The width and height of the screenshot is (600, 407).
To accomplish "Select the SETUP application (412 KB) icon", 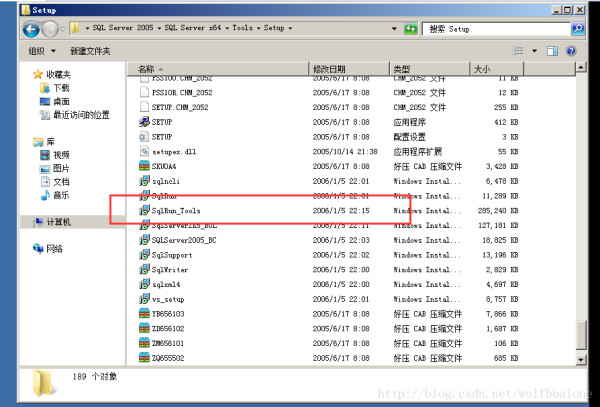I will point(144,122).
